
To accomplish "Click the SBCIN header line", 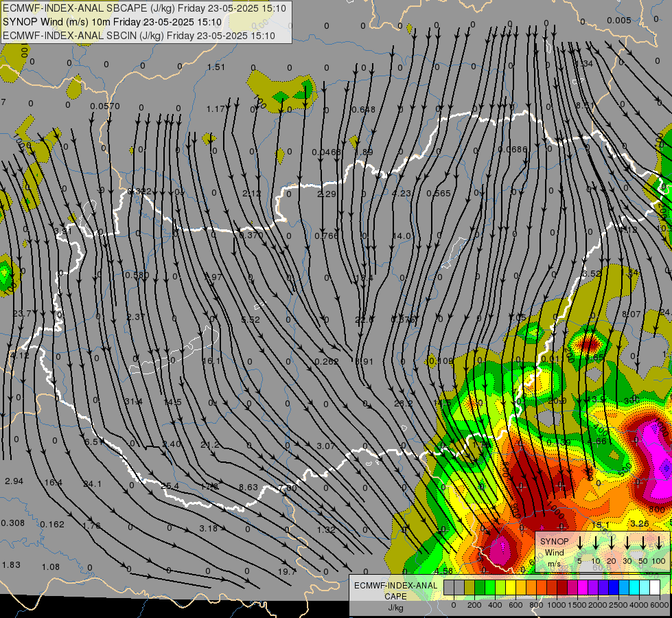I will tap(139, 36).
